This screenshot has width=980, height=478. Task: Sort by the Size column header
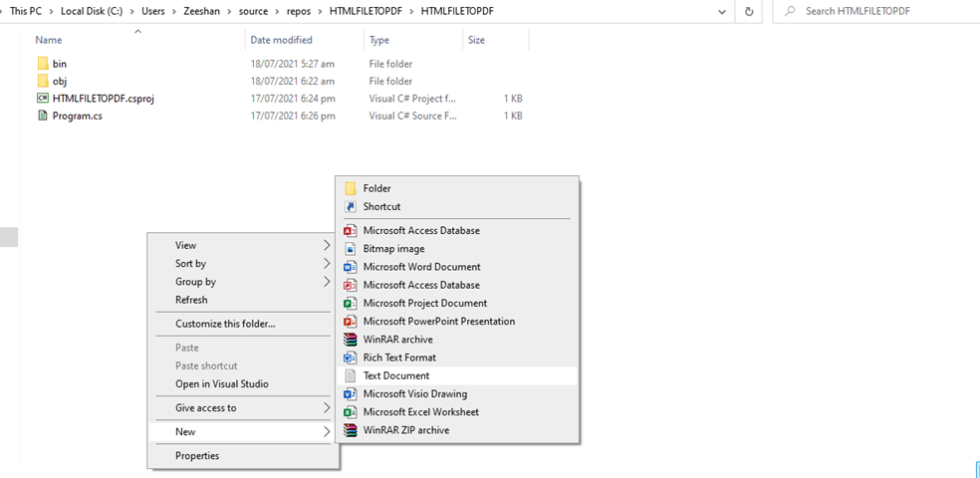(x=476, y=40)
